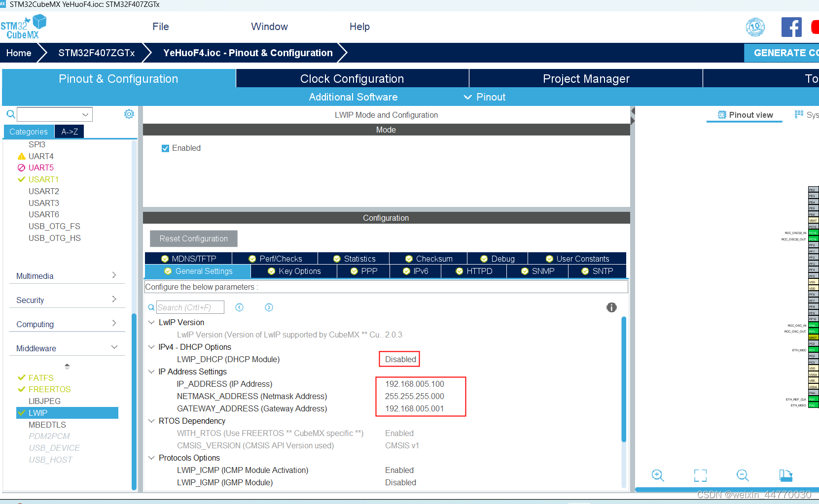Image resolution: width=819 pixels, height=504 pixels.
Task: Zoom out on the pinout view
Action: tap(743, 475)
